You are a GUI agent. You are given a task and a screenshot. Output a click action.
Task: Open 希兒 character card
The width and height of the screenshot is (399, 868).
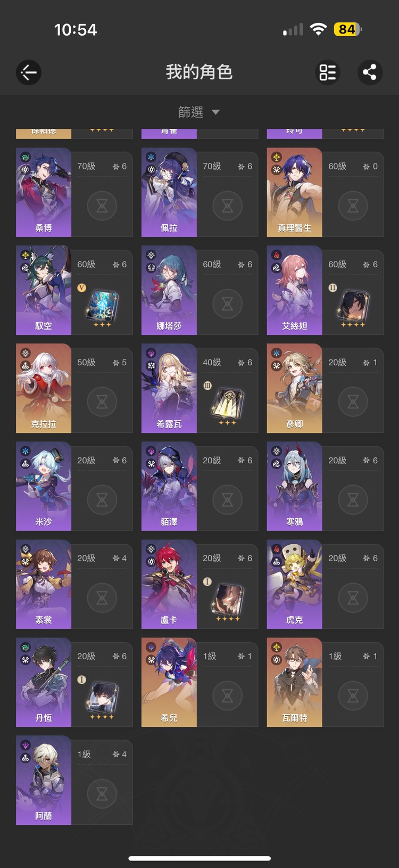(x=200, y=682)
